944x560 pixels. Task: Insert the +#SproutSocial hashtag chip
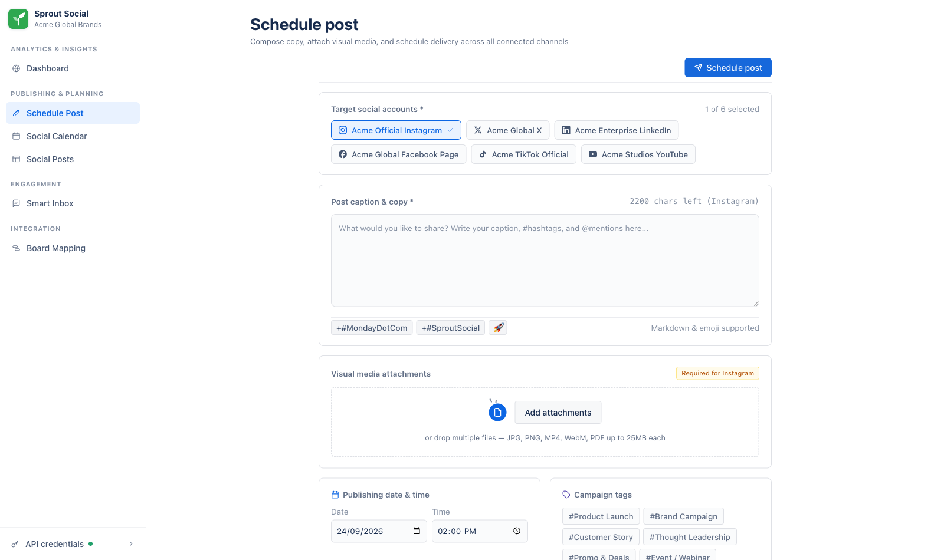click(451, 328)
